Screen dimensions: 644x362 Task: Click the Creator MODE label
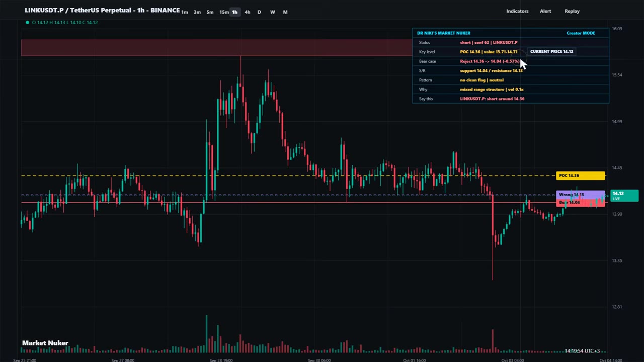[x=581, y=33]
